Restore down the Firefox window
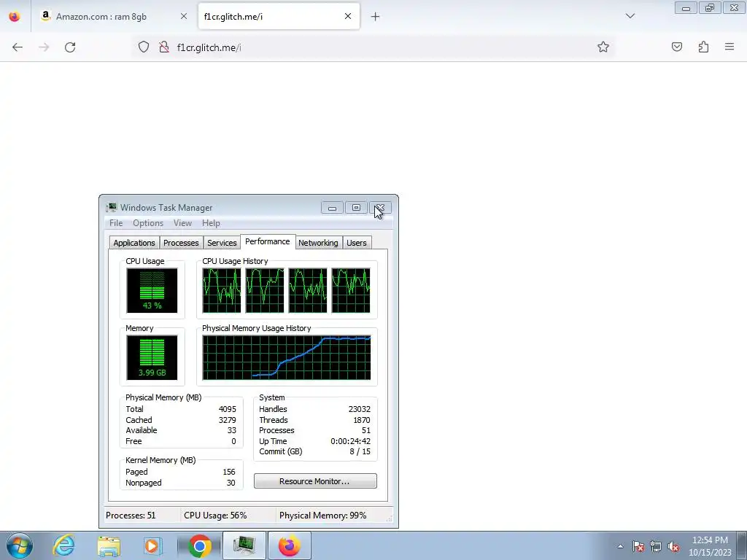747x560 pixels. (710, 8)
